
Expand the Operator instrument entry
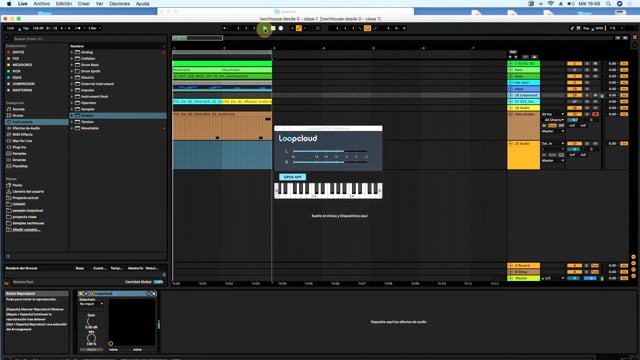click(x=72, y=103)
